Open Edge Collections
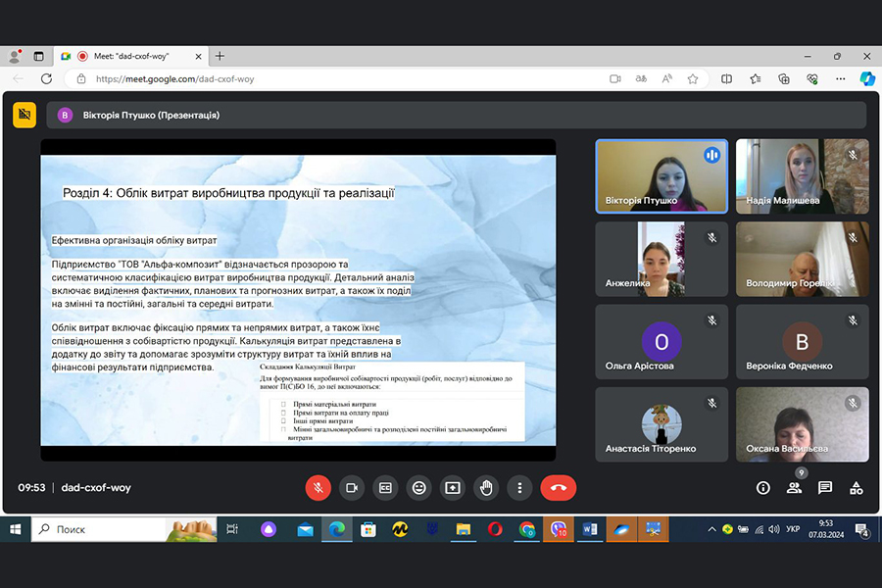Screen dimensions: 882x588 pyautogui.click(x=784, y=78)
